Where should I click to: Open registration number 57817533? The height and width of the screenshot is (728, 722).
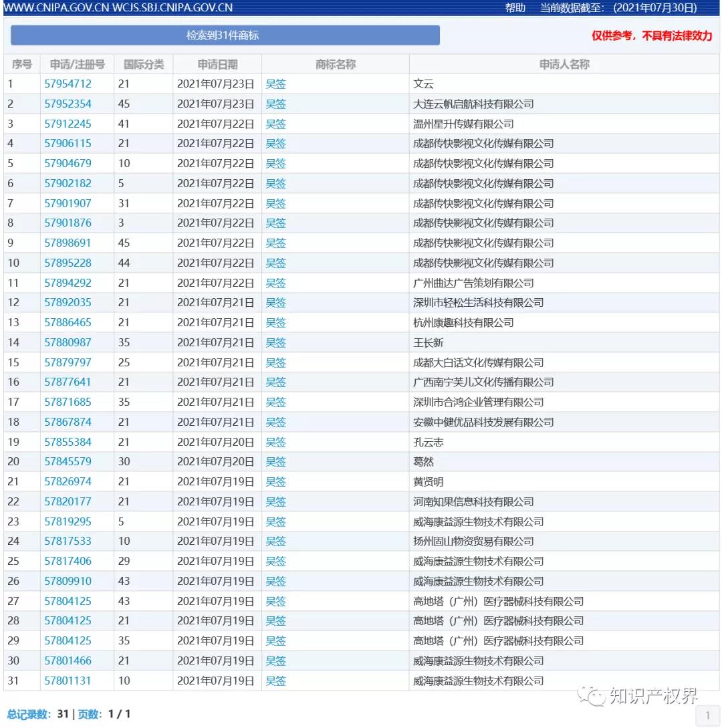coord(68,541)
